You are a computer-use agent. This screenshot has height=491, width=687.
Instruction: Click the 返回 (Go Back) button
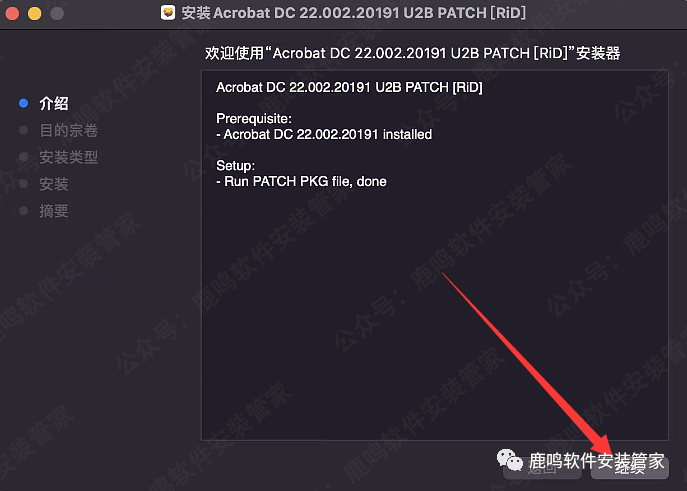[x=542, y=467]
